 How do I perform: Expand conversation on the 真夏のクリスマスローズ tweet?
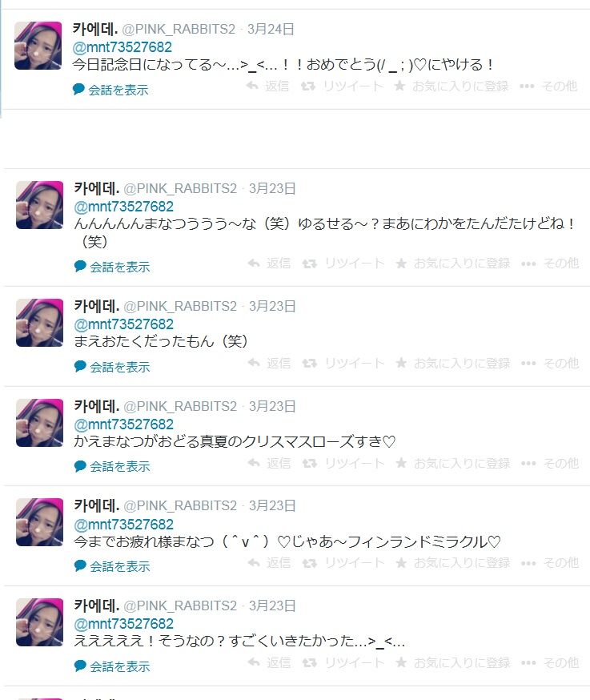click(x=112, y=466)
